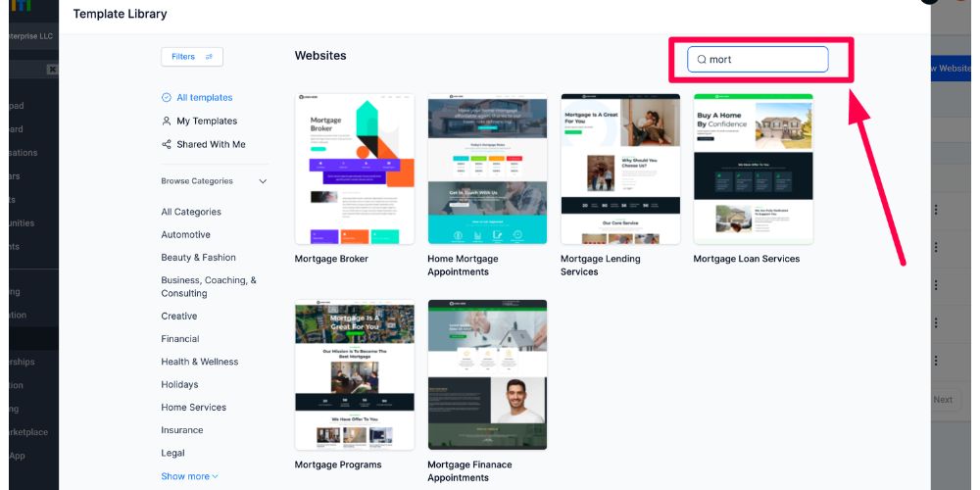Open the Mortgage Loan Services template thumbnail
The image size is (980, 490).
[x=753, y=169]
